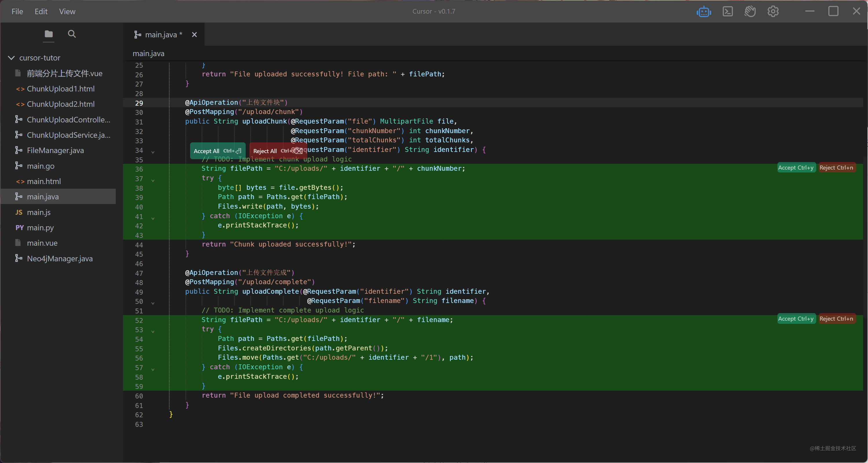The height and width of the screenshot is (463, 868).
Task: Click the Java icon beside ChunkUploadService
Action: click(19, 135)
